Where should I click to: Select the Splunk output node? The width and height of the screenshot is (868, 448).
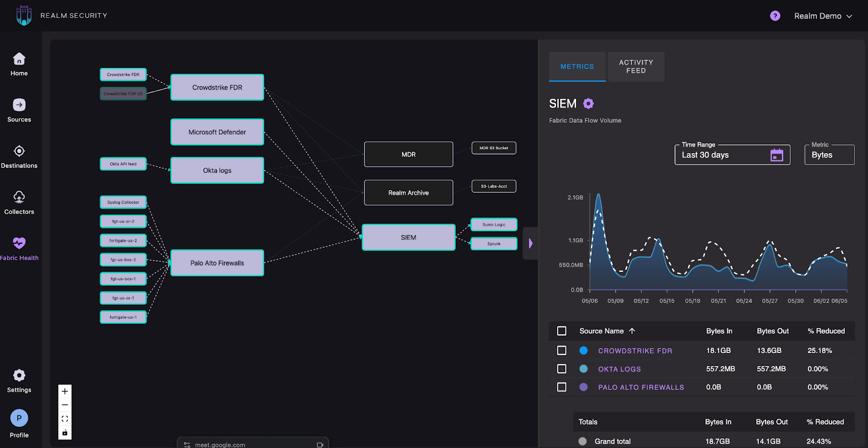494,244
